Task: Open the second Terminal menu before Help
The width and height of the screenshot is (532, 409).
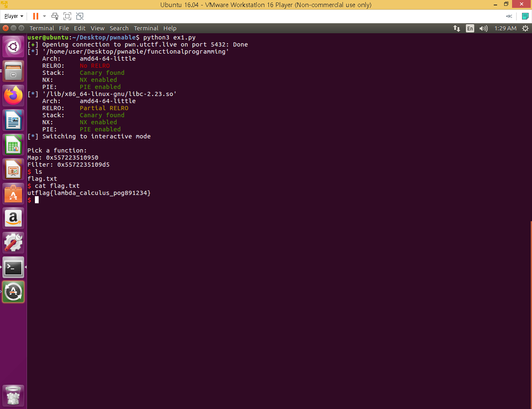Action: 146,28
